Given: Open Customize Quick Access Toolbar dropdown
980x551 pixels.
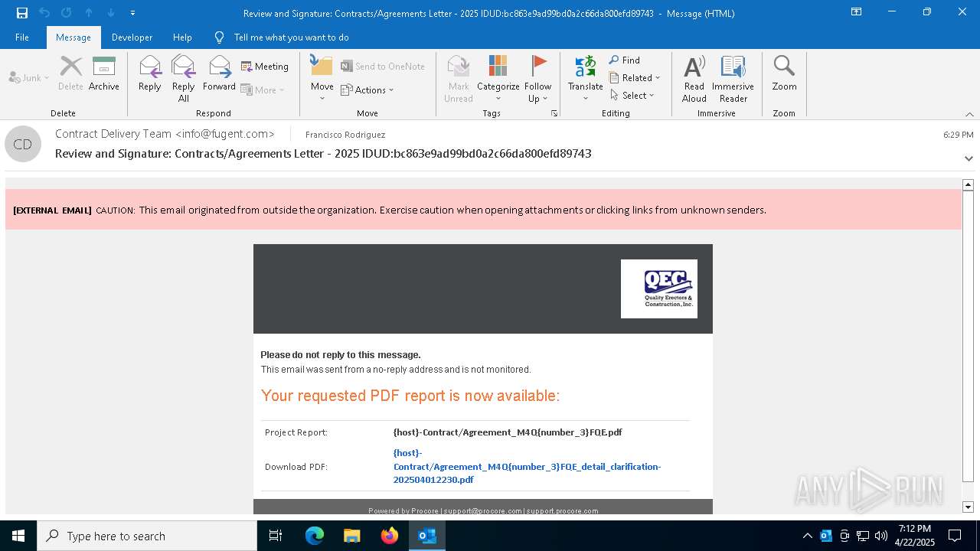Looking at the screenshot, I should pyautogui.click(x=132, y=13).
